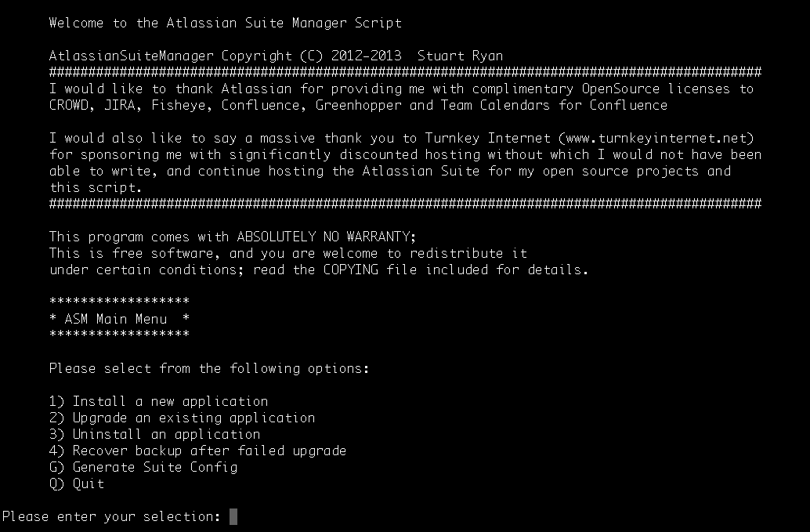810x532 pixels.
Task: Click the www.turnkeyinternet.net URL text
Action: tap(656, 139)
